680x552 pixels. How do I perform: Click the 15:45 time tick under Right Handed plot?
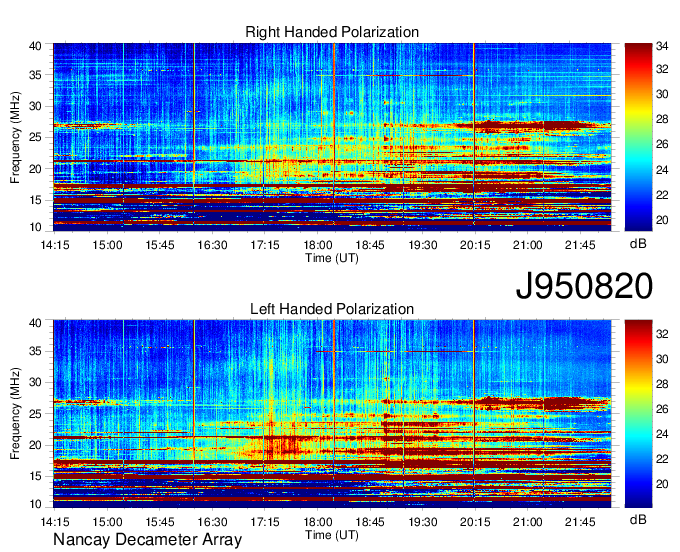160,245
